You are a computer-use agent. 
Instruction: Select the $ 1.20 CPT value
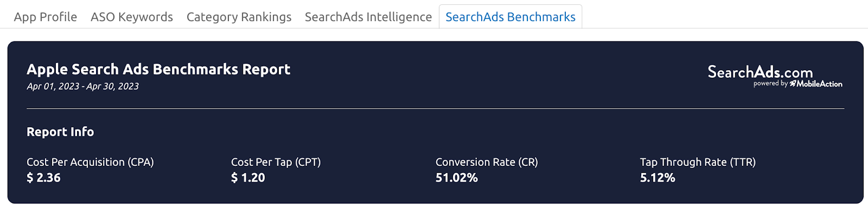pos(248,178)
